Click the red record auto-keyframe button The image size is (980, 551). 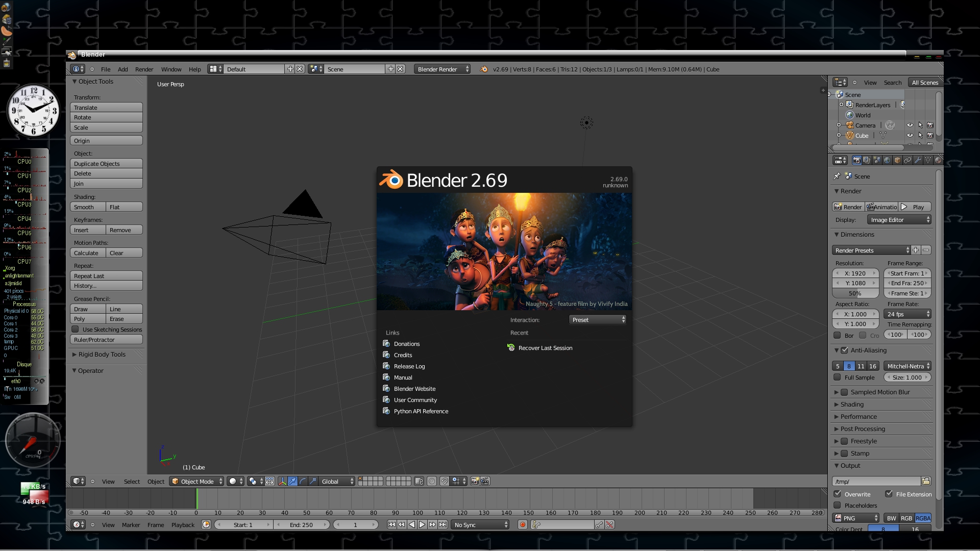[522, 524]
